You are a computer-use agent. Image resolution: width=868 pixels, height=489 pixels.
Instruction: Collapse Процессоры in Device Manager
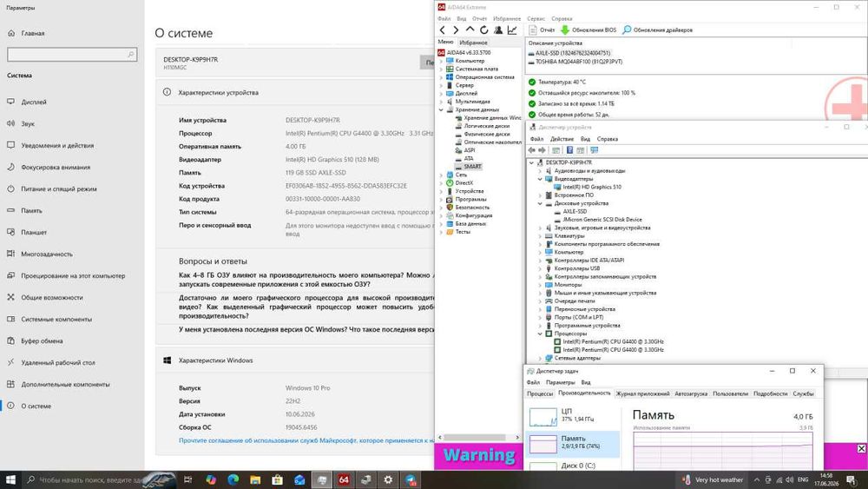pos(540,334)
